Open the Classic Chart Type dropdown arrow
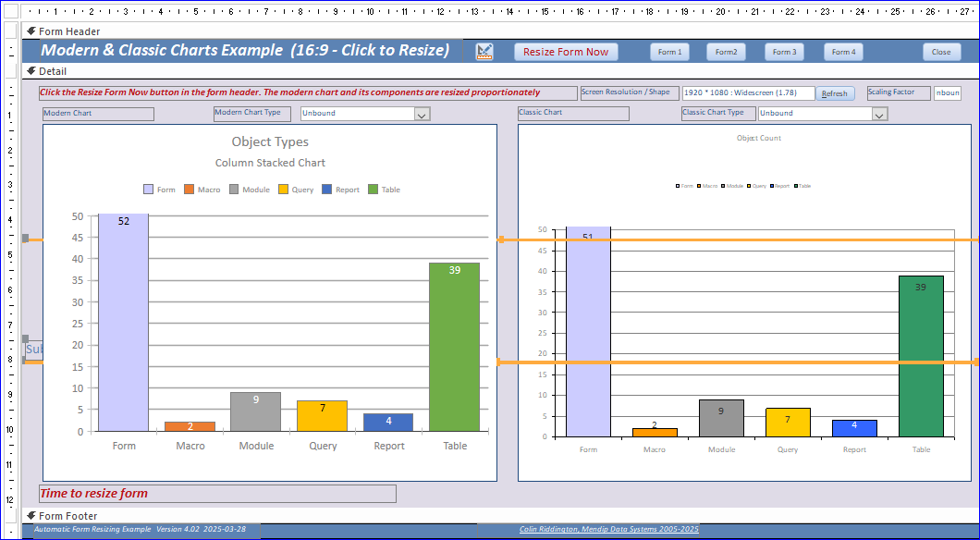Image resolution: width=980 pixels, height=540 pixels. point(880,115)
